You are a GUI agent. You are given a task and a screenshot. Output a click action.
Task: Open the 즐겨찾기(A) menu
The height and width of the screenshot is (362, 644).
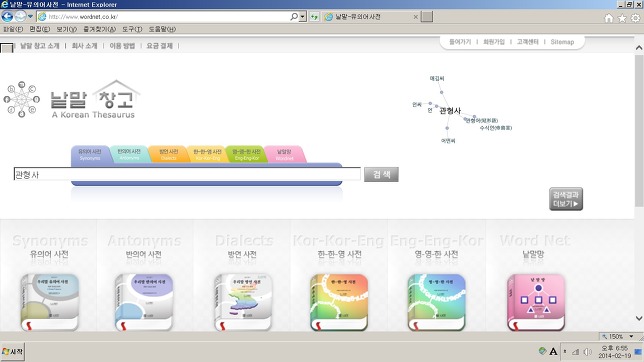(99, 29)
